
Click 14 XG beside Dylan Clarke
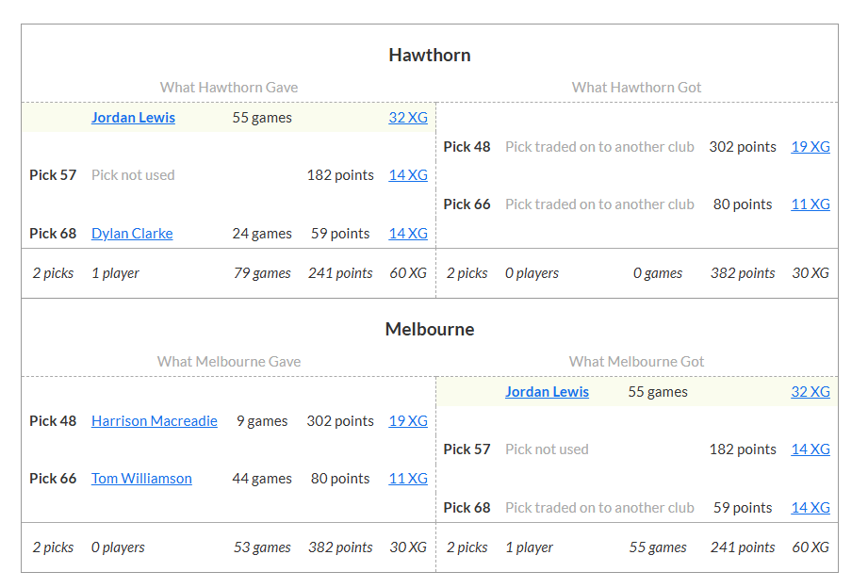[407, 234]
